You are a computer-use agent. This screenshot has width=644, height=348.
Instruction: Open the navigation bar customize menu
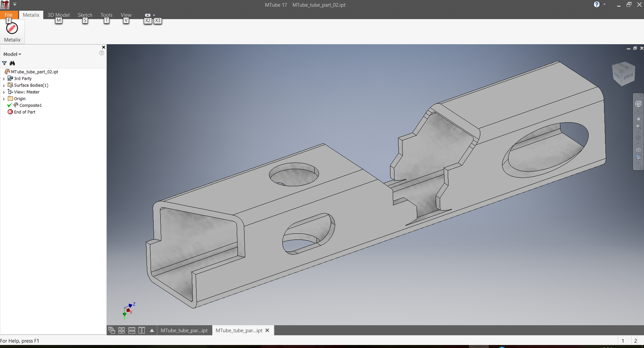(641, 168)
